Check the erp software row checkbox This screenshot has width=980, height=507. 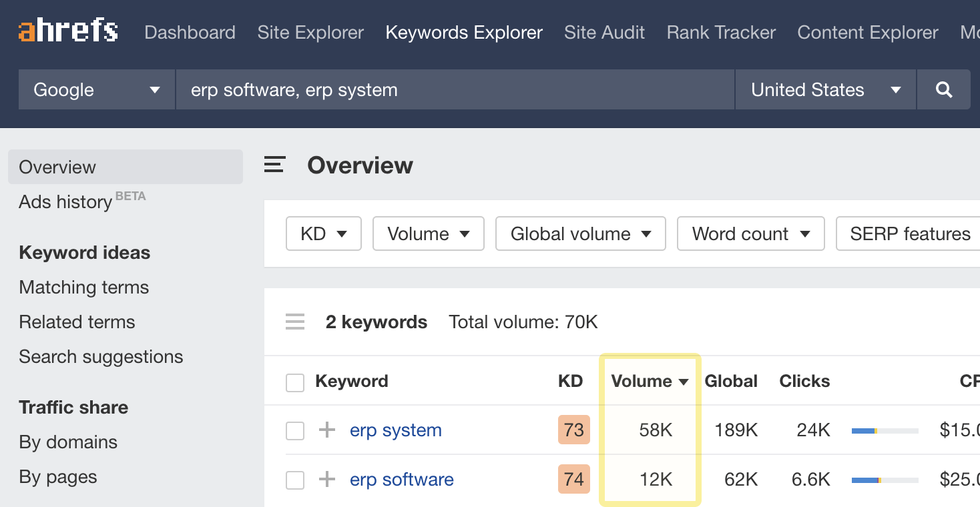(295, 480)
